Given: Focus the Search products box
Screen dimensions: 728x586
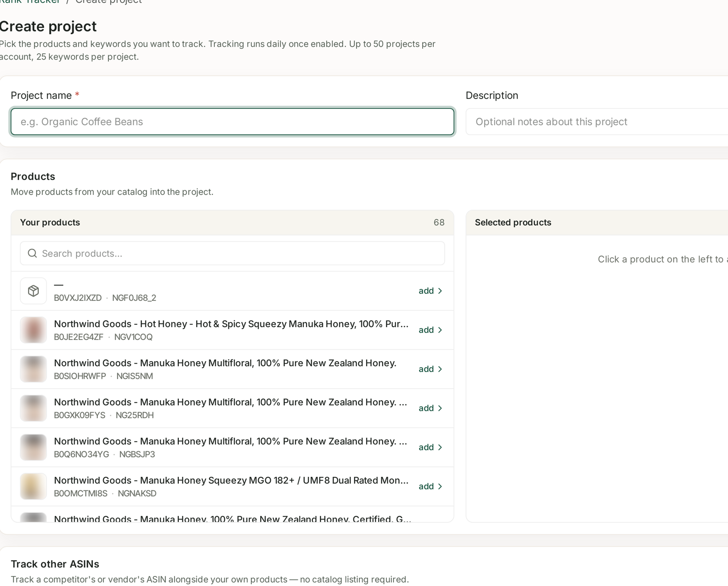Looking at the screenshot, I should point(233,253).
